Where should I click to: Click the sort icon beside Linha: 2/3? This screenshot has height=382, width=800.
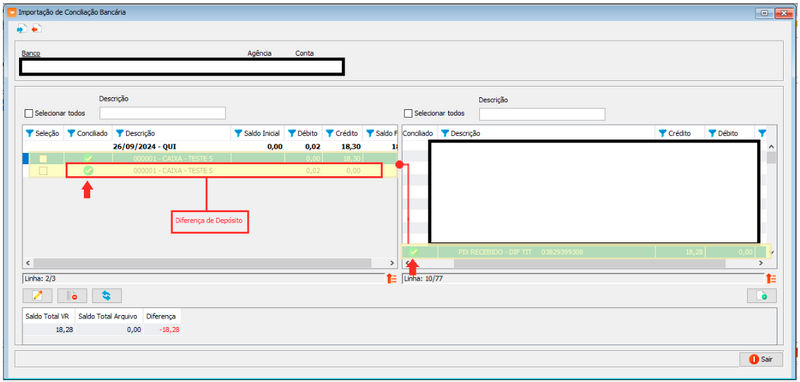tap(391, 278)
